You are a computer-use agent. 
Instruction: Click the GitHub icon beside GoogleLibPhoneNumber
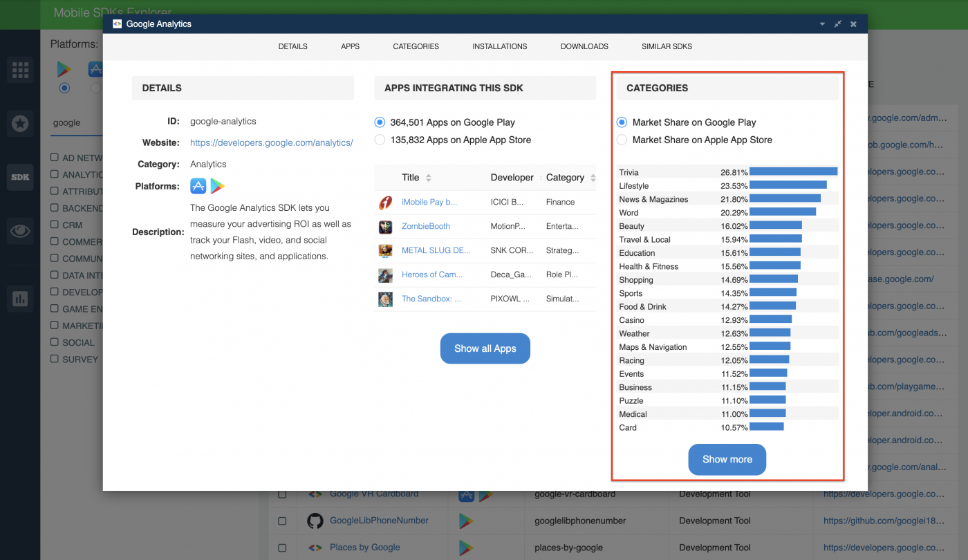tap(315, 521)
